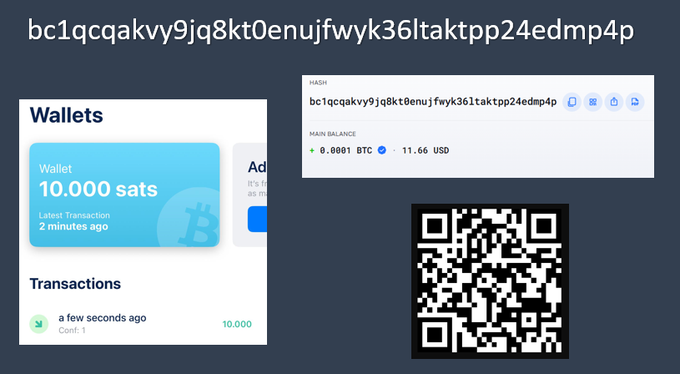The height and width of the screenshot is (374, 680).
Task: Click the blue verified badge next to BTC
Action: point(382,150)
